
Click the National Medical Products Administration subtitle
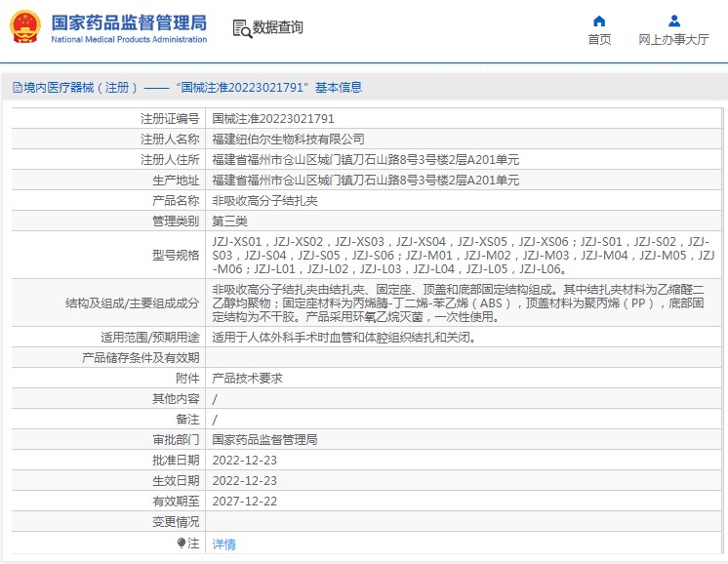129,39
